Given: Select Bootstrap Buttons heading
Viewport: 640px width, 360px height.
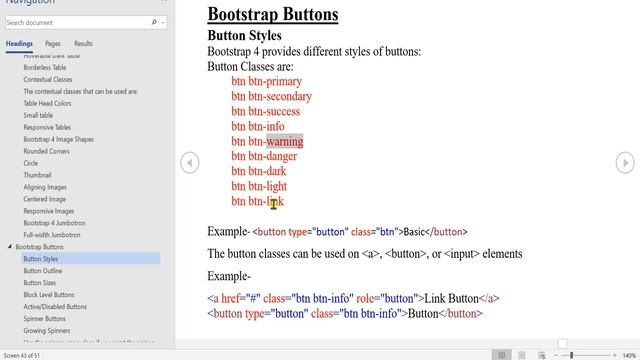Looking at the screenshot, I should 40,247.
